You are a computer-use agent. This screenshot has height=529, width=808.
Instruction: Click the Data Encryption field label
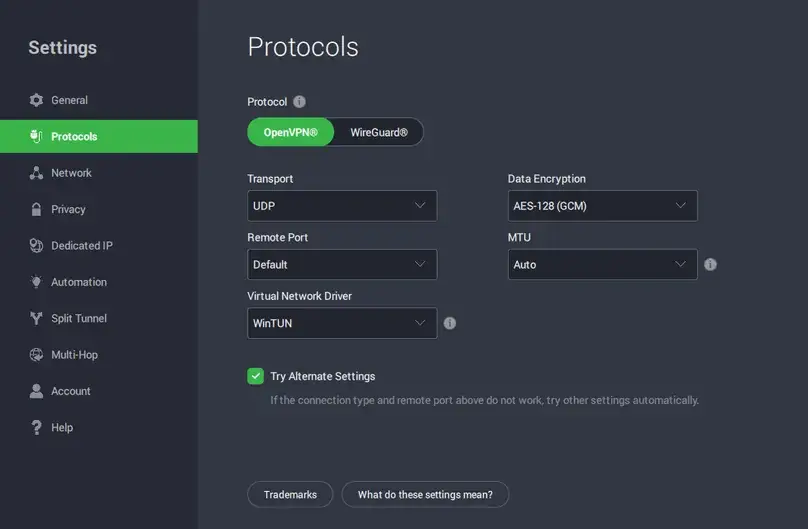[x=547, y=179]
